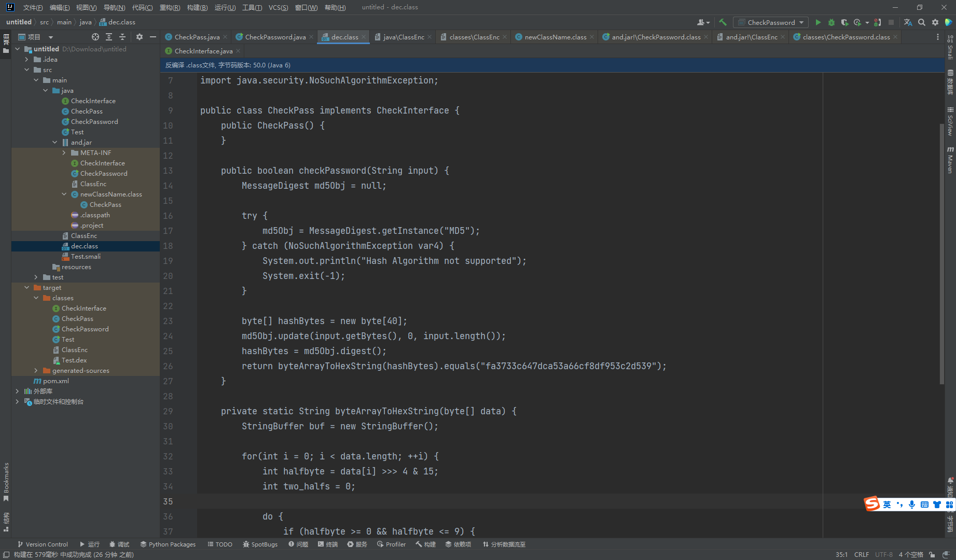Open IDE settings gear in top toolbar
The image size is (956, 560).
(935, 22)
